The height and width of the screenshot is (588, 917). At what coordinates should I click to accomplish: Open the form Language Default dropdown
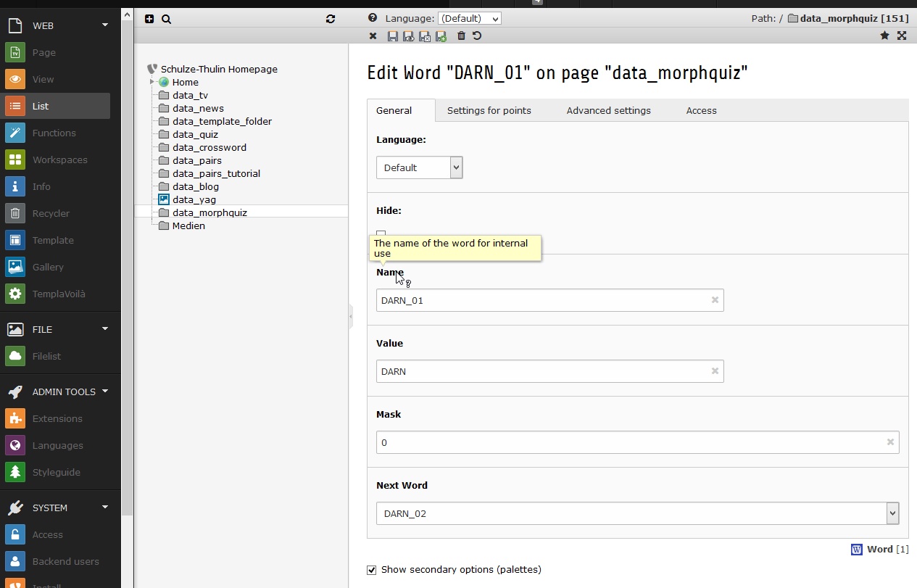tap(419, 167)
